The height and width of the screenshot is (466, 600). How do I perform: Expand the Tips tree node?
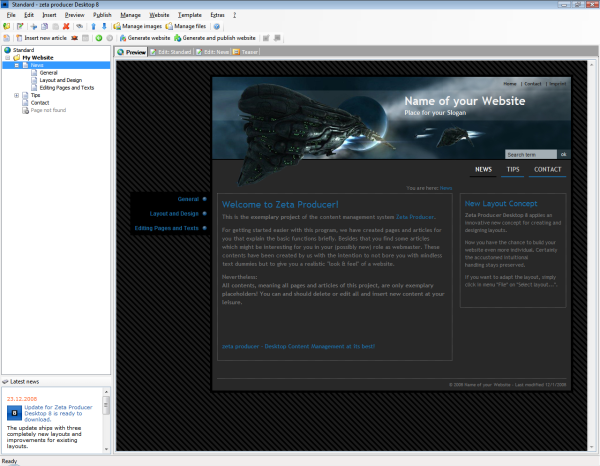pyautogui.click(x=16, y=95)
